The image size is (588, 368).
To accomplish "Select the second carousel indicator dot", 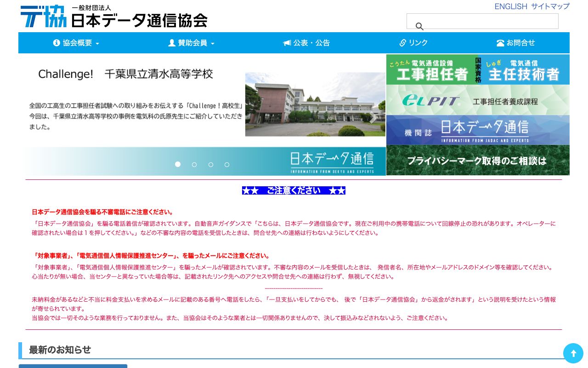I will pyautogui.click(x=194, y=164).
